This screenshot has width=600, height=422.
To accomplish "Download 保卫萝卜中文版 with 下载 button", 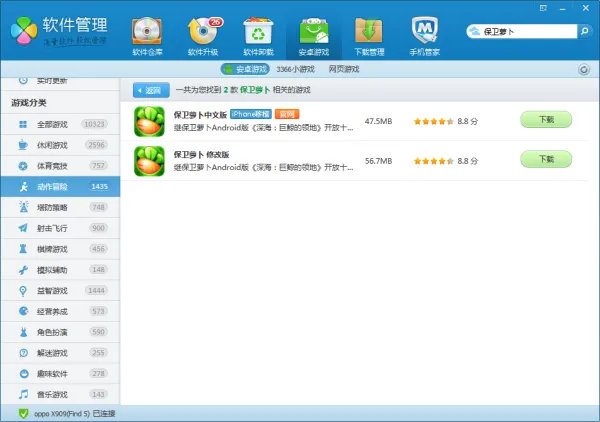I will (546, 120).
